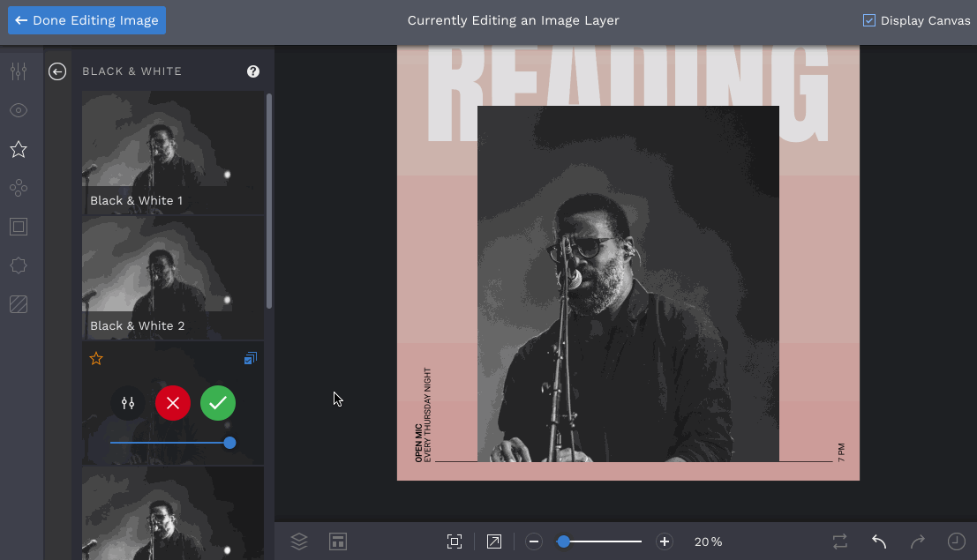This screenshot has height=560, width=977.
Task: Apply the Black & White 2 effect
Action: coord(173,278)
